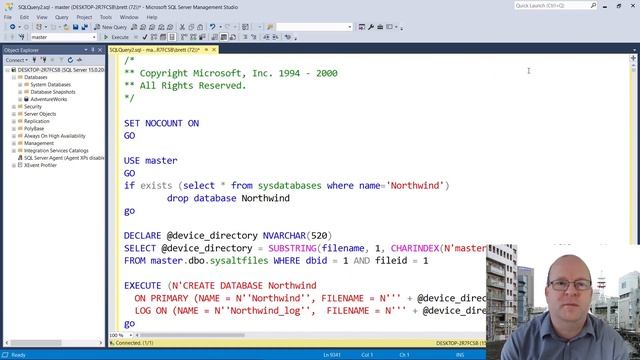
Task: Select Results to Grid icon
Action: coord(224,37)
